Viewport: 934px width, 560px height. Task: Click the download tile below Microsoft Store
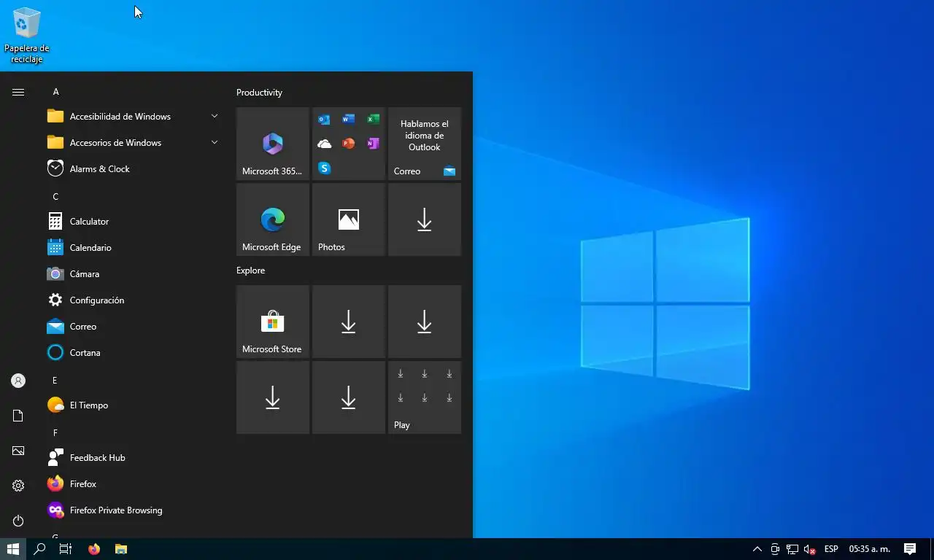[273, 397]
